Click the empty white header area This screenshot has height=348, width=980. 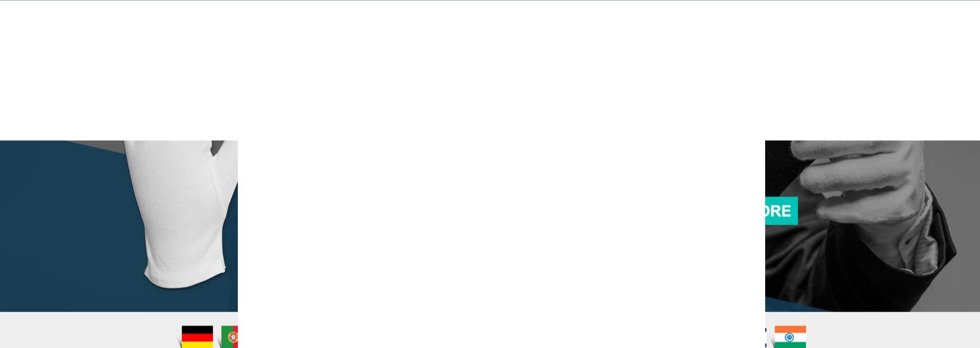pyautogui.click(x=490, y=70)
